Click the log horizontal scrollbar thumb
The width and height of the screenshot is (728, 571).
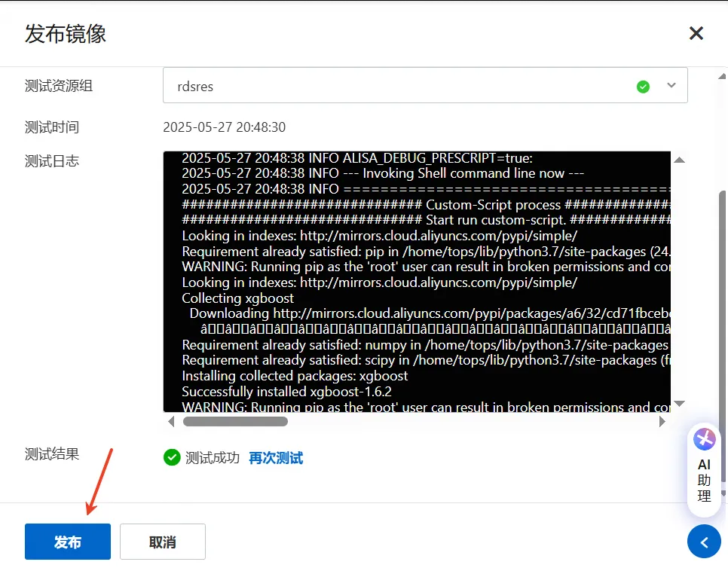tap(235, 422)
